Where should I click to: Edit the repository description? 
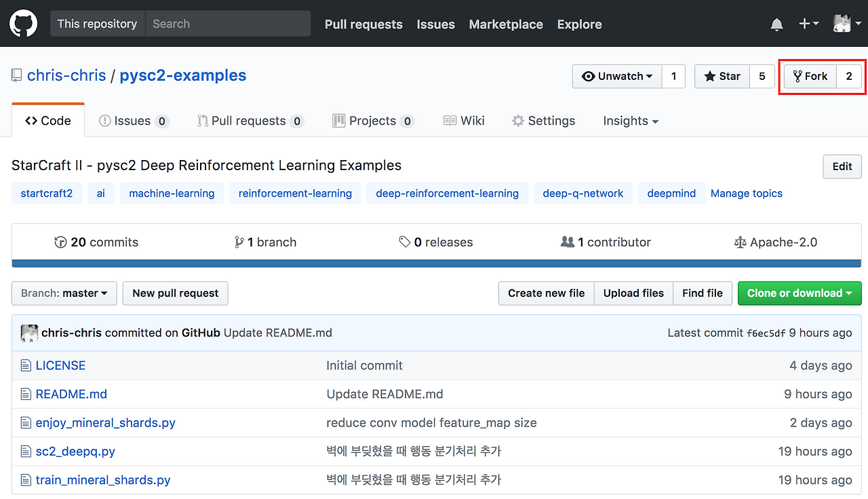842,167
